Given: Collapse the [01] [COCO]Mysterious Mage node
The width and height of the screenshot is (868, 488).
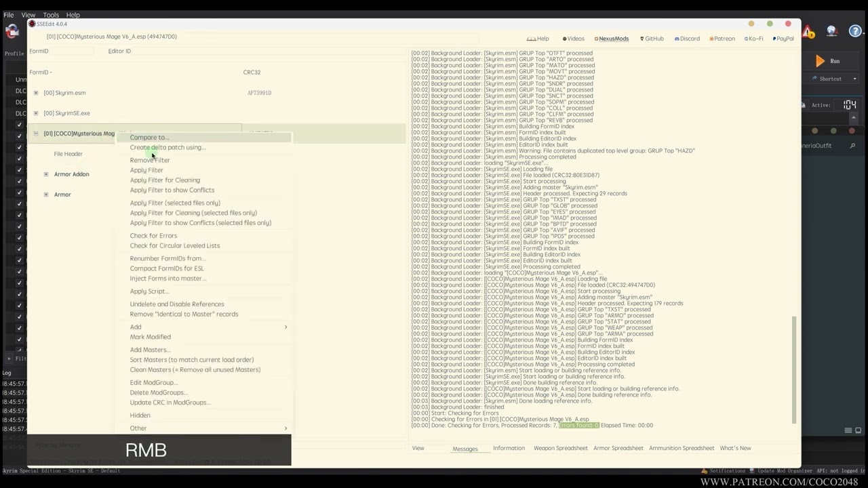Looking at the screenshot, I should point(36,134).
